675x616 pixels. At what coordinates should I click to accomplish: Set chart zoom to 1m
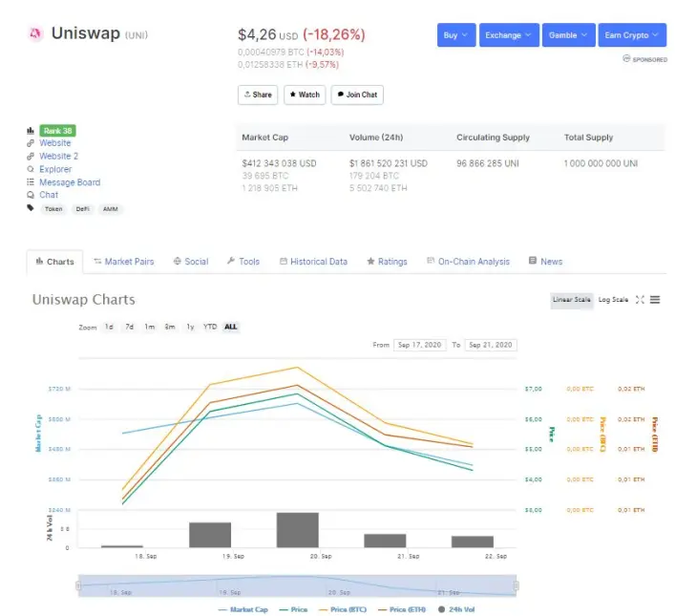point(149,327)
